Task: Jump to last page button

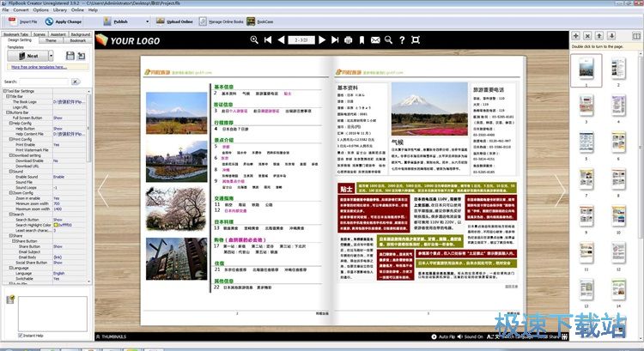Action: pyautogui.click(x=335, y=39)
